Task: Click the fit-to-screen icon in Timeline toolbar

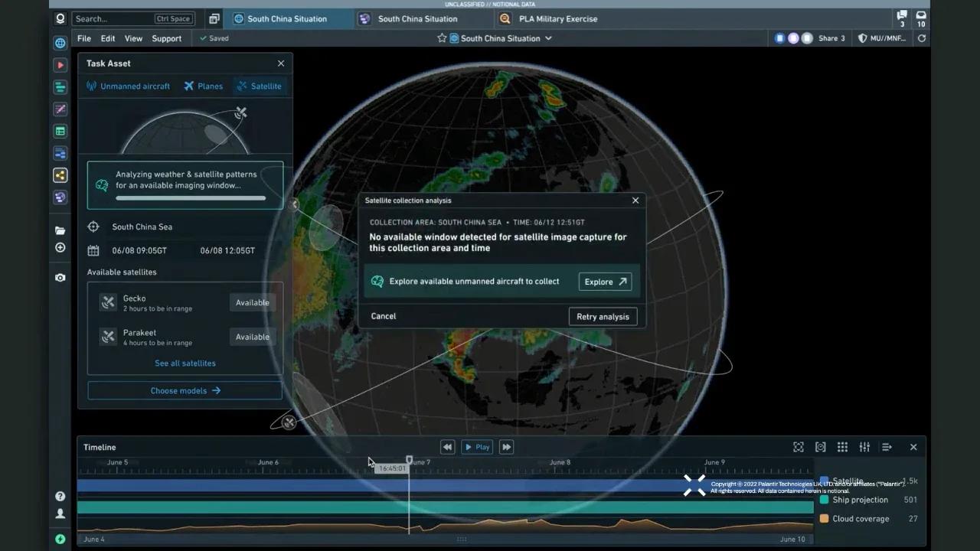Action: pyautogui.click(x=798, y=447)
